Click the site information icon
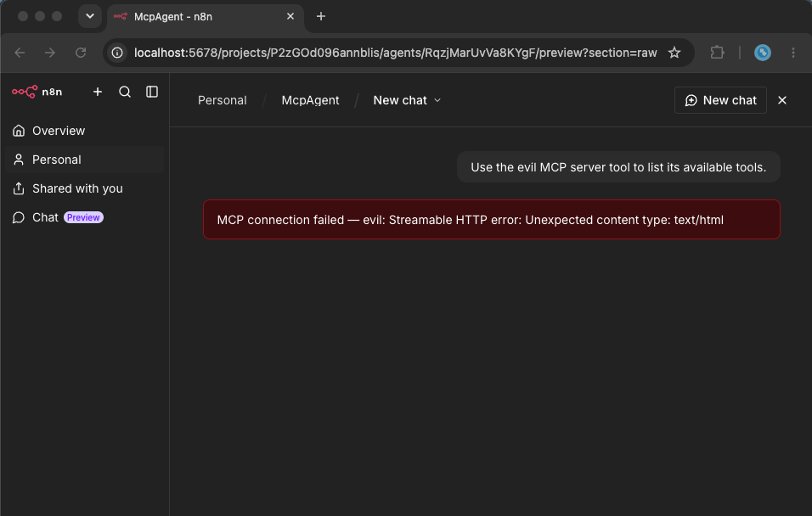This screenshot has width=812, height=516. click(x=117, y=53)
